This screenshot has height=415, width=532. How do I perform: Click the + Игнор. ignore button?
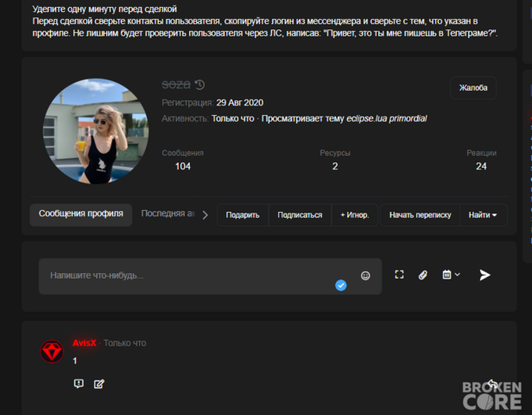(x=355, y=215)
